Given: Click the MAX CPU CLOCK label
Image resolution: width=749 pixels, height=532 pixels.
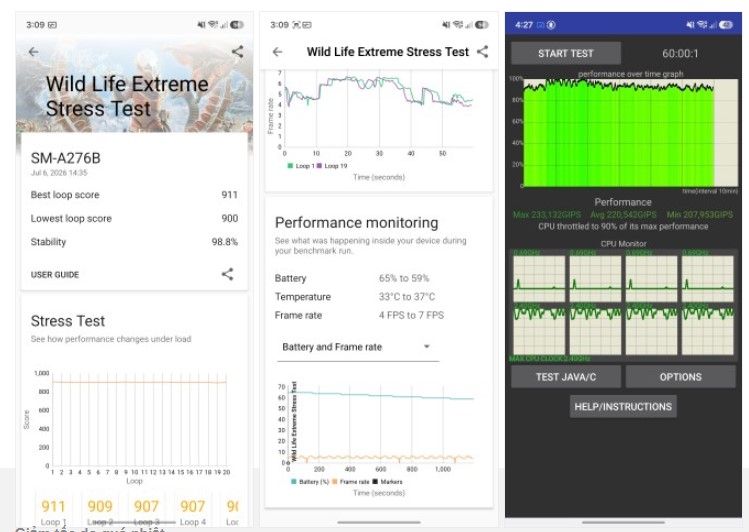Looking at the screenshot, I should (549, 358).
